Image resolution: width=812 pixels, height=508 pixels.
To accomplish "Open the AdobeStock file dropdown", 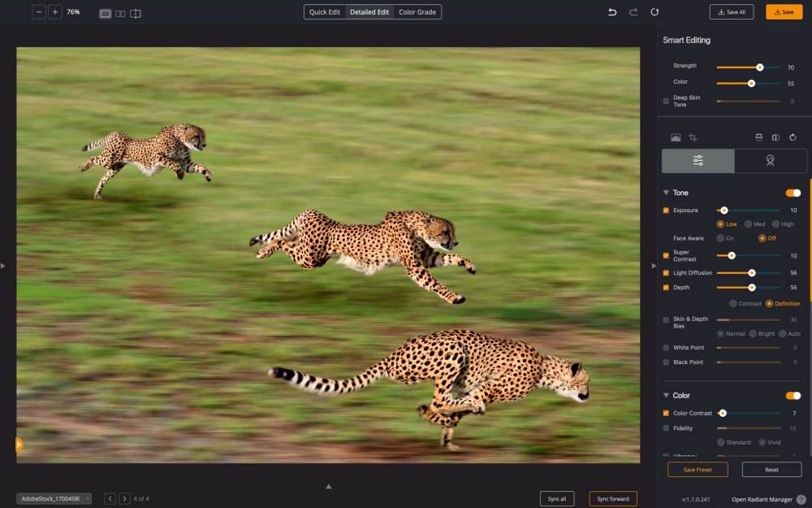I will pos(54,498).
